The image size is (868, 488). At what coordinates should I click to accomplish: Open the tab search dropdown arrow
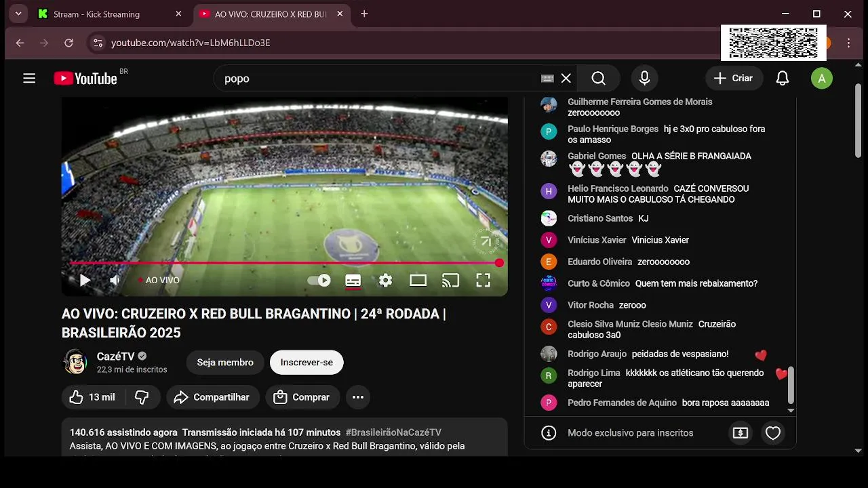(x=18, y=14)
